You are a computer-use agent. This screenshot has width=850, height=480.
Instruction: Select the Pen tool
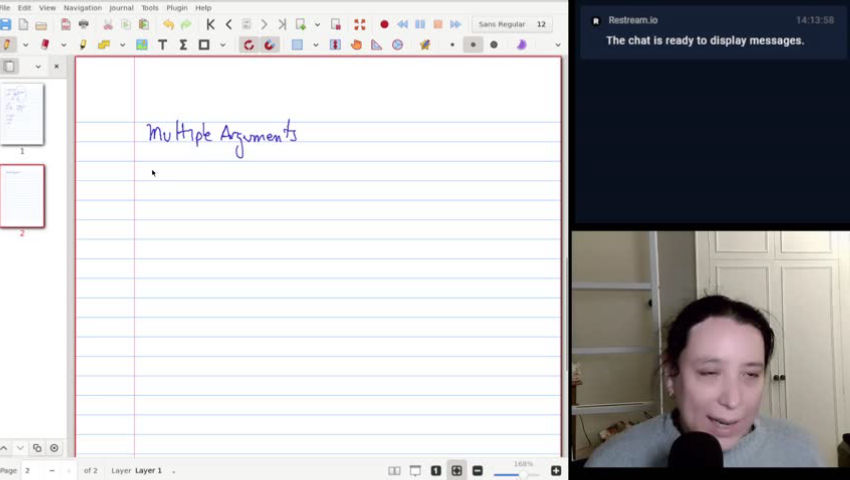point(7,45)
